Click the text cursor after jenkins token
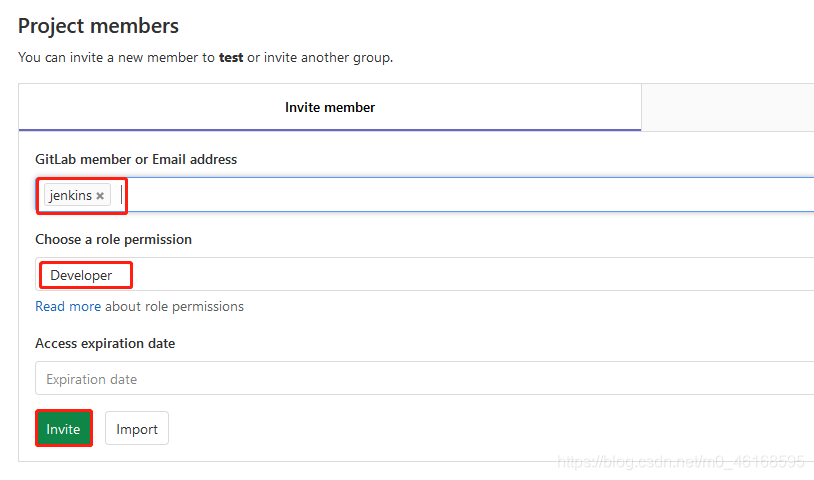814x480 pixels. (x=122, y=196)
